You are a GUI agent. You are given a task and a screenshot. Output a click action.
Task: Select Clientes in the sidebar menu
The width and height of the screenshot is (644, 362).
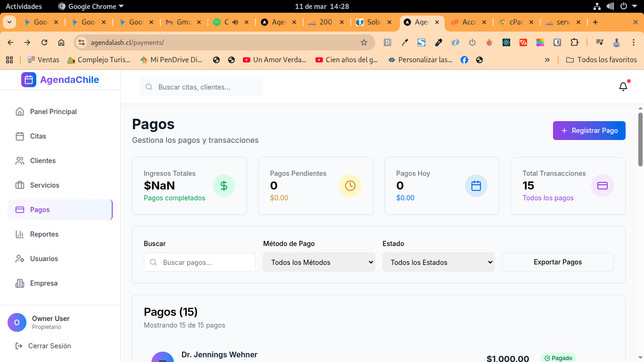coord(43,161)
